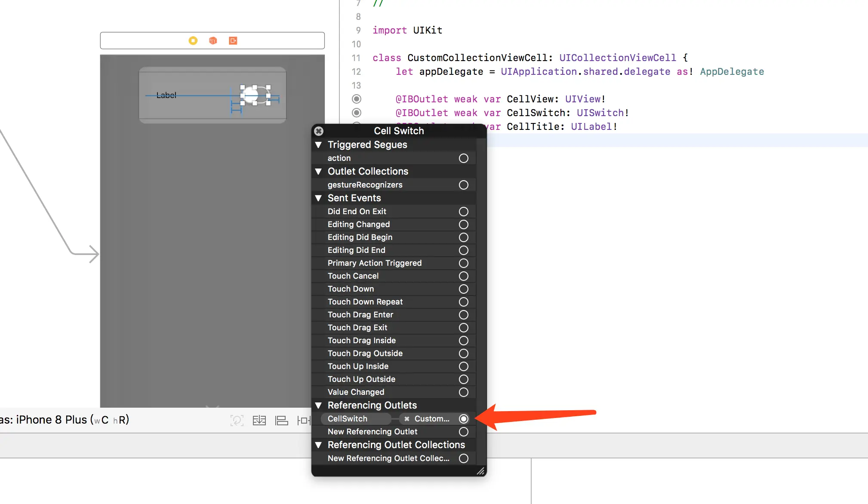Collapse the Sent Events section
This screenshot has height=504, width=868.
click(x=318, y=198)
